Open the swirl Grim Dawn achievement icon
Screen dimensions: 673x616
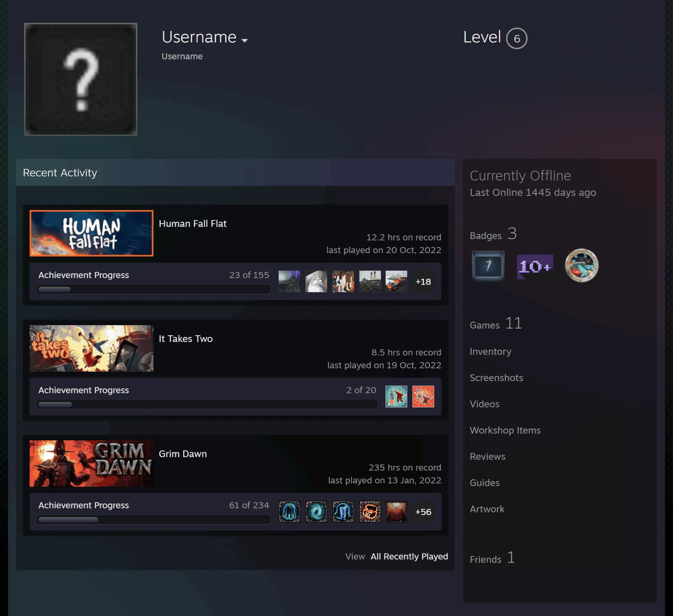click(316, 512)
